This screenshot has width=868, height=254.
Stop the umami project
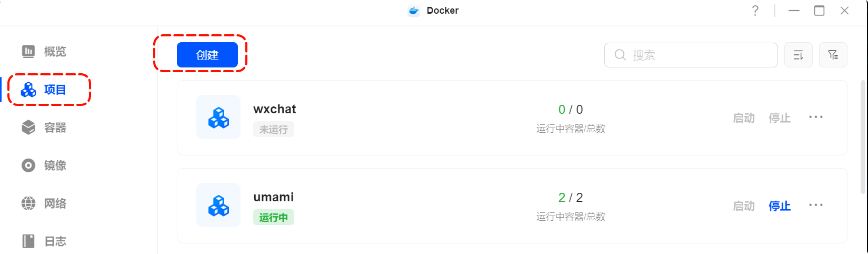click(x=780, y=206)
